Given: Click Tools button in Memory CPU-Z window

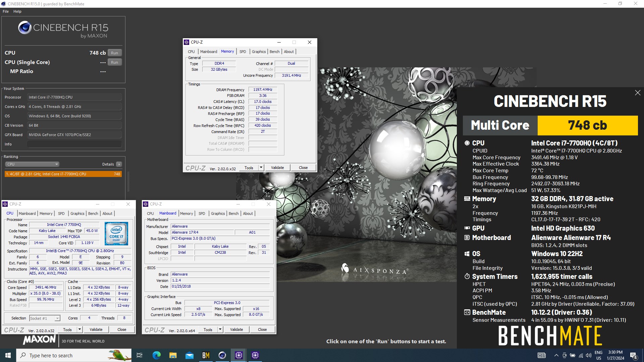Looking at the screenshot, I should (x=249, y=168).
